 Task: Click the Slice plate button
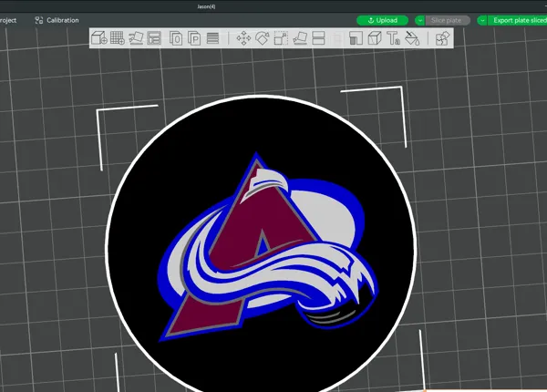point(448,20)
